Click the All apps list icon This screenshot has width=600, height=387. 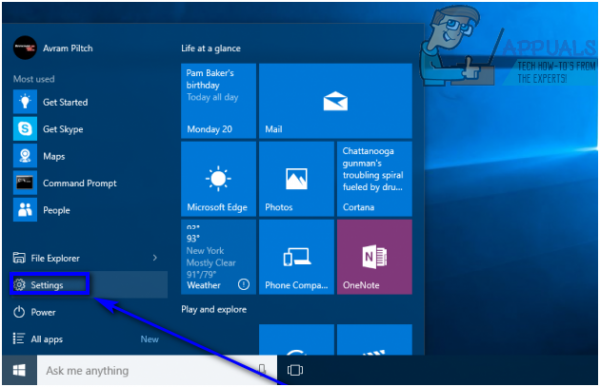tap(19, 339)
